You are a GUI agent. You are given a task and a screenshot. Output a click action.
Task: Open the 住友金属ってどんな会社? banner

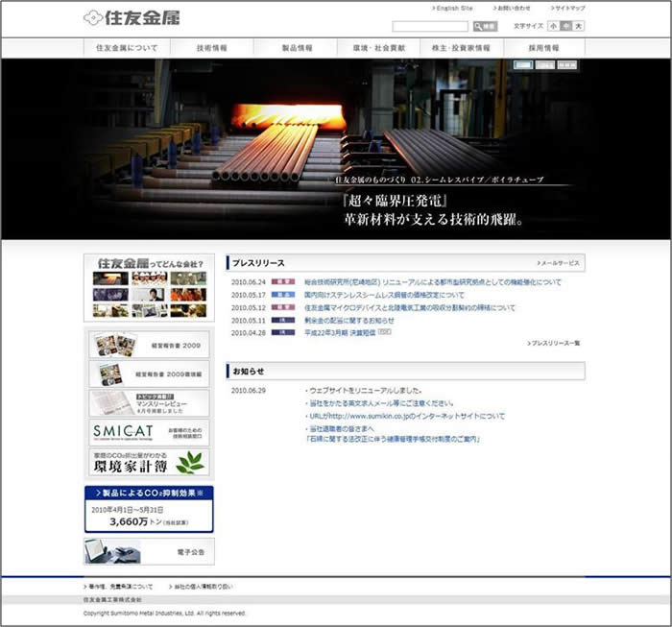(149, 287)
